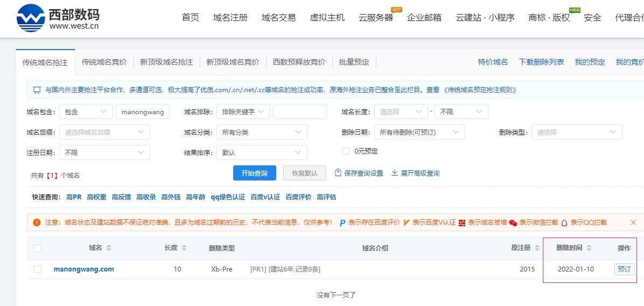Expand the 域名分类 category dropdown
The height and width of the screenshot is (306, 644).
click(x=262, y=132)
